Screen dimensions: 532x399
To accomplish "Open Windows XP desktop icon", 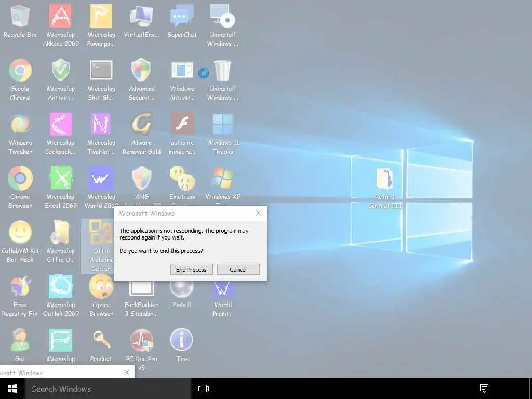I will 222,178.
